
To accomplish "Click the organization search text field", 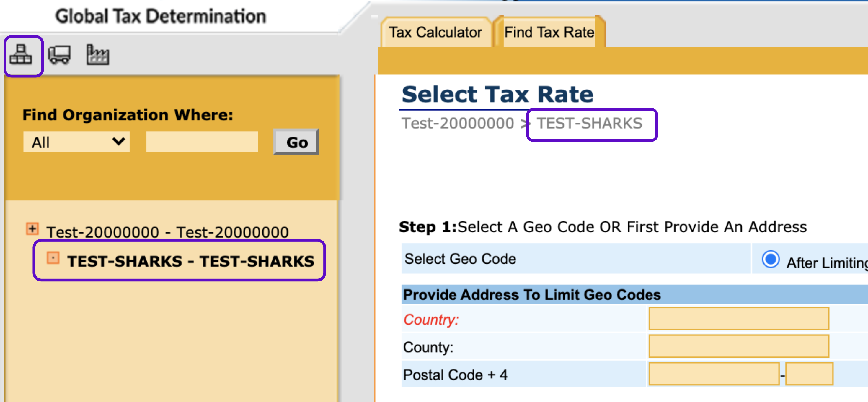I will coord(202,142).
